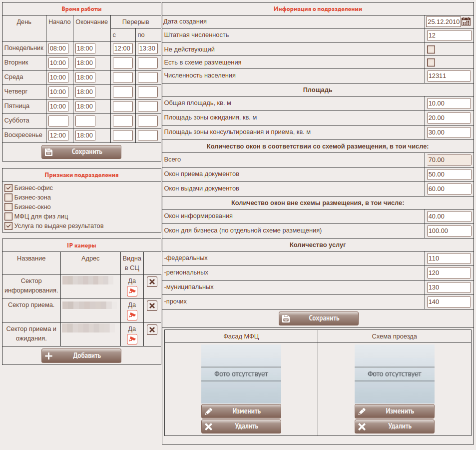
Task: Delete the Сектор информирования camera entry
Action: tap(152, 282)
